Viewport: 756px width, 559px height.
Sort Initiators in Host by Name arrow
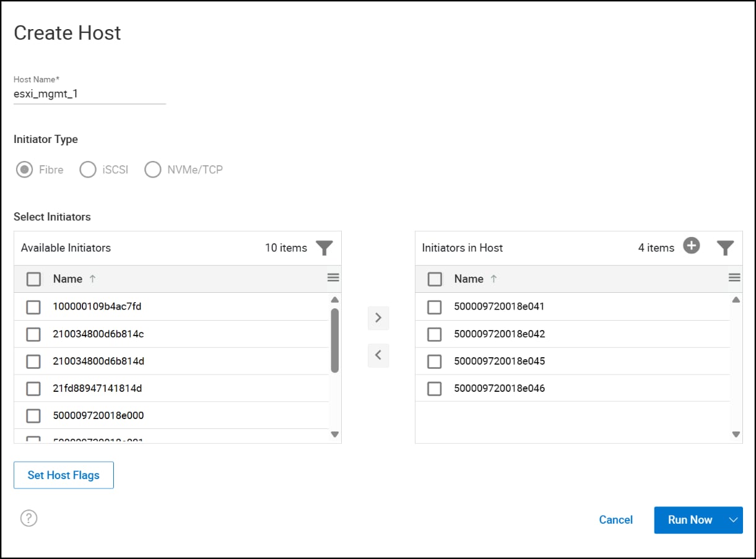pyautogui.click(x=493, y=279)
